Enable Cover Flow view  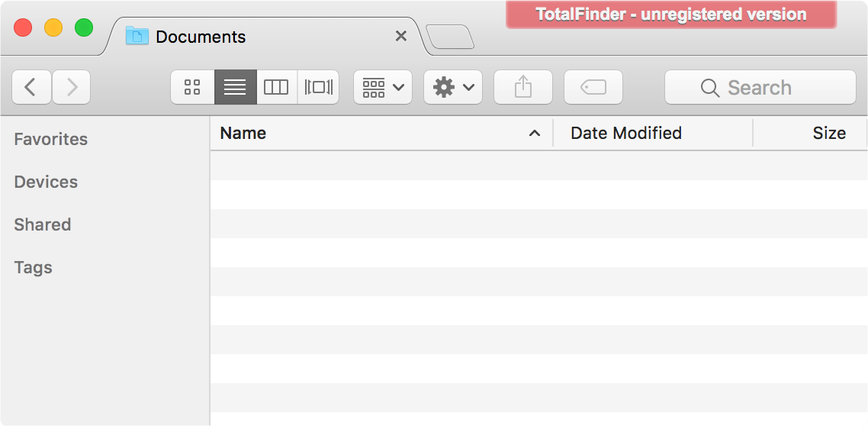click(x=318, y=88)
